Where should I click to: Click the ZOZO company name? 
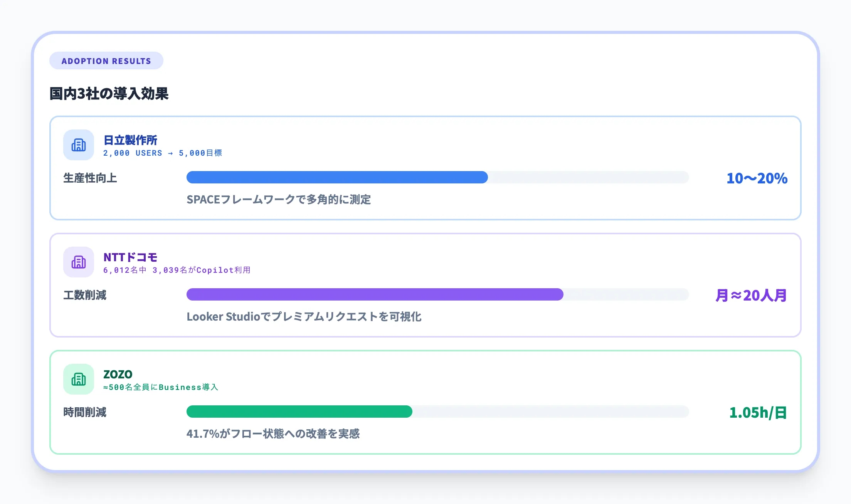(118, 374)
